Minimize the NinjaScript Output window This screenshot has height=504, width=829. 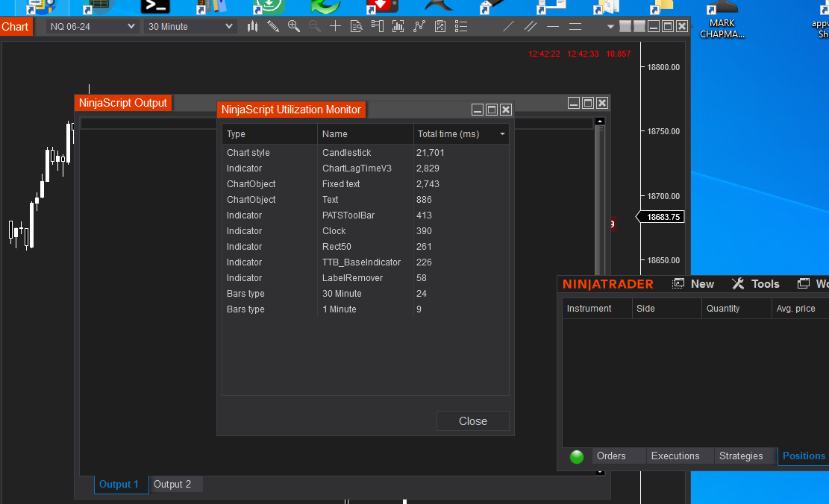(x=574, y=103)
